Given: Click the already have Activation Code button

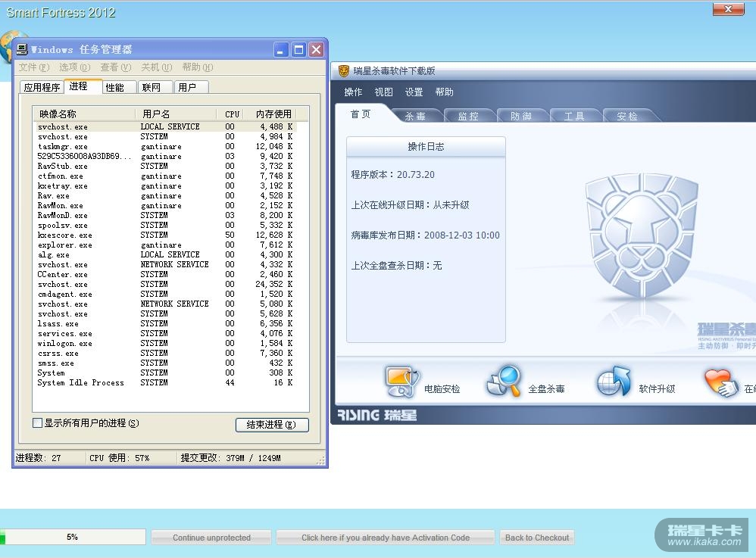Looking at the screenshot, I should (386, 538).
